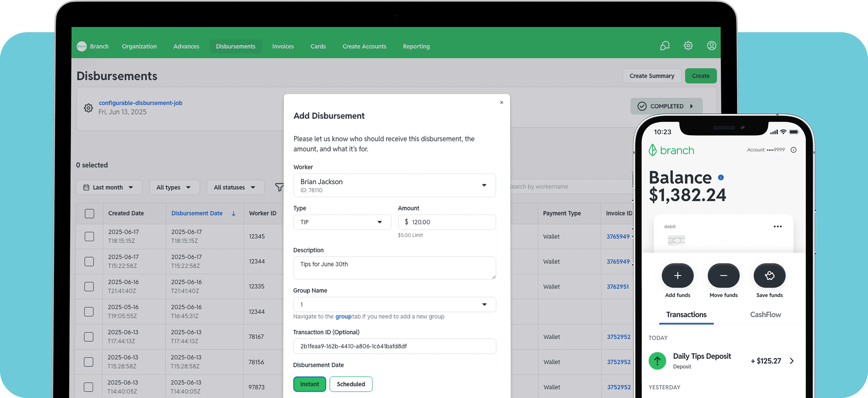
Task: Open the Last month date filter
Action: [108, 187]
